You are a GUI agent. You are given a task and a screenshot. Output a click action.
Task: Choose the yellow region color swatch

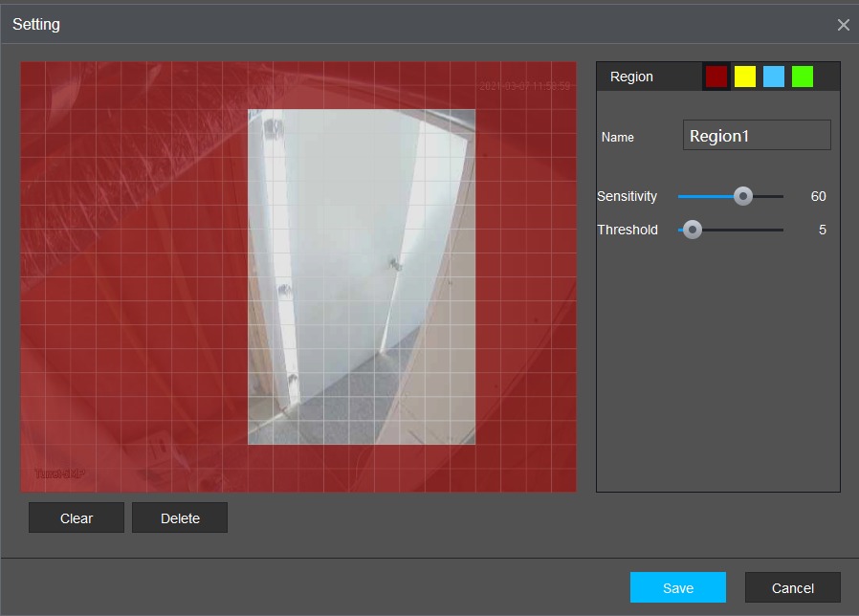click(x=745, y=77)
